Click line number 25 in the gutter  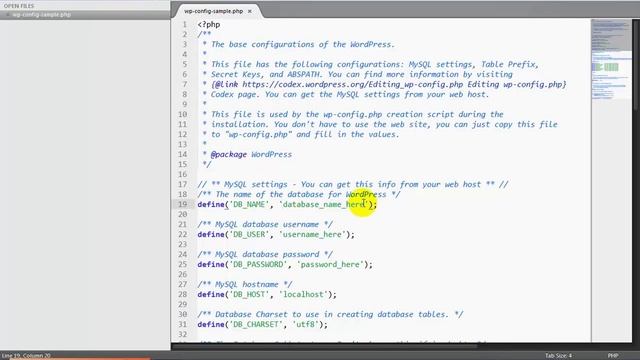tap(182, 264)
